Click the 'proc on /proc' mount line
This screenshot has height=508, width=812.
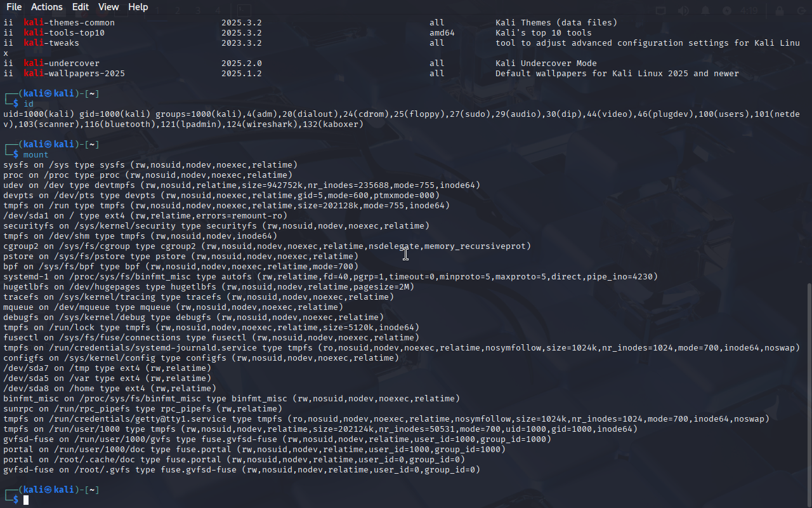coord(148,175)
